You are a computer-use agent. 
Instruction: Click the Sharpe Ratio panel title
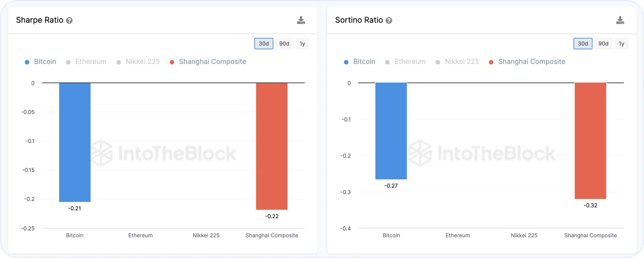(x=40, y=20)
